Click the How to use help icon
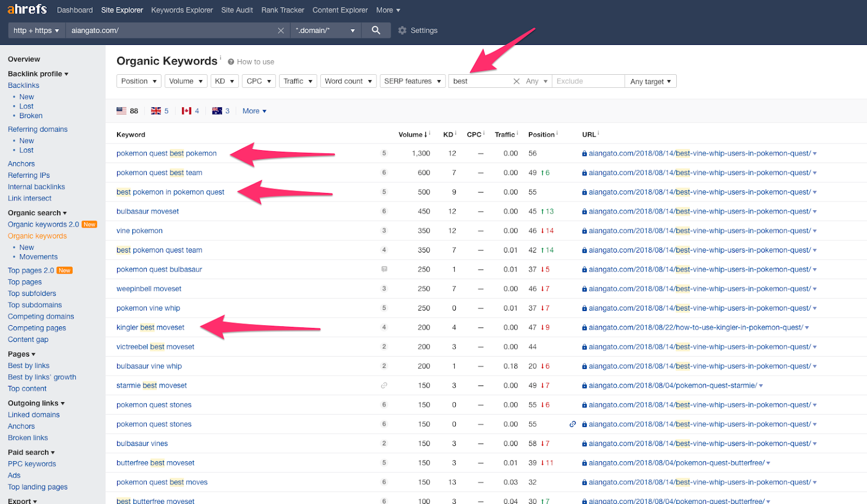The height and width of the screenshot is (504, 867). (231, 62)
